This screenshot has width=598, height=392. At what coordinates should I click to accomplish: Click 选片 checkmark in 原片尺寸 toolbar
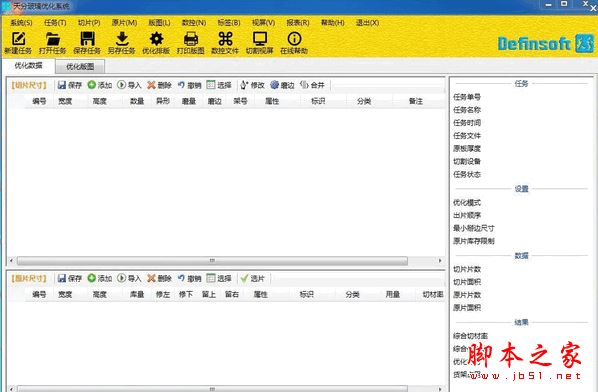click(252, 278)
